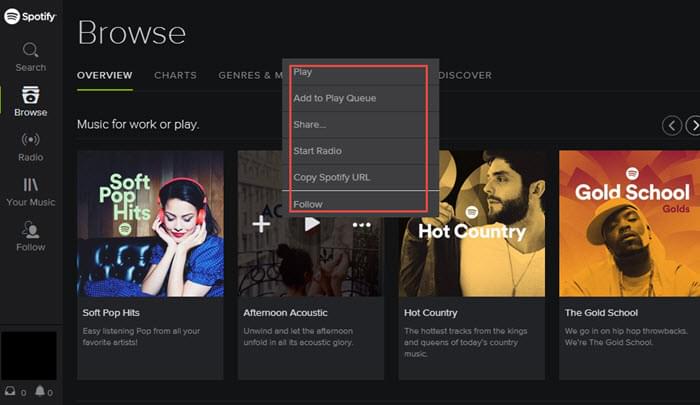This screenshot has width=700, height=405.
Task: Click the Soft Pop Hits title
Action: 111,313
